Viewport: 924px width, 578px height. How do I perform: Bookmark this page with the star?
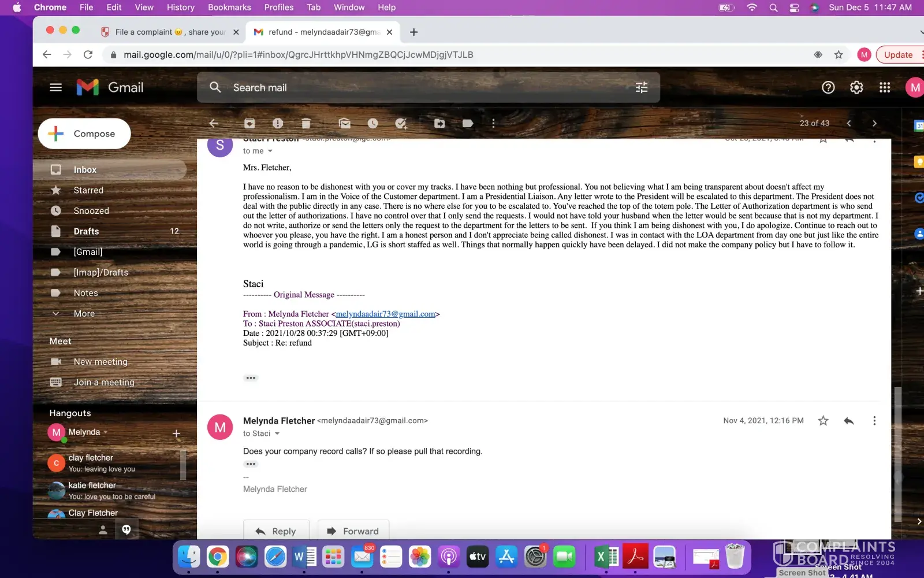(x=839, y=54)
